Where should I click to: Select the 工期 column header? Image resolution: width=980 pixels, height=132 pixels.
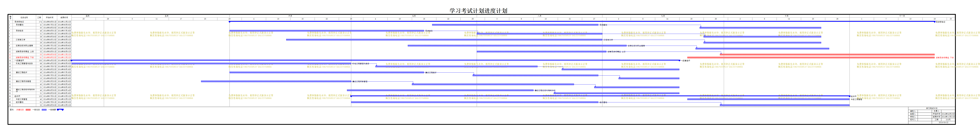click(x=39, y=17)
